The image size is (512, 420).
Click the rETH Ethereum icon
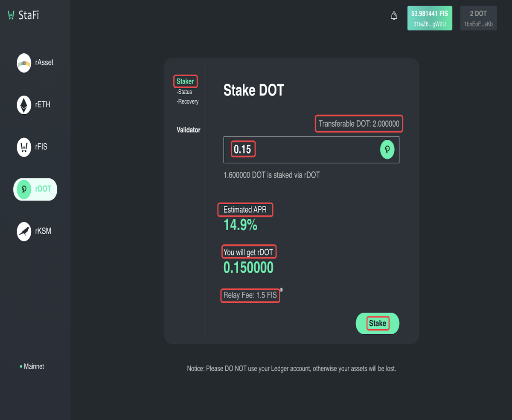click(24, 105)
